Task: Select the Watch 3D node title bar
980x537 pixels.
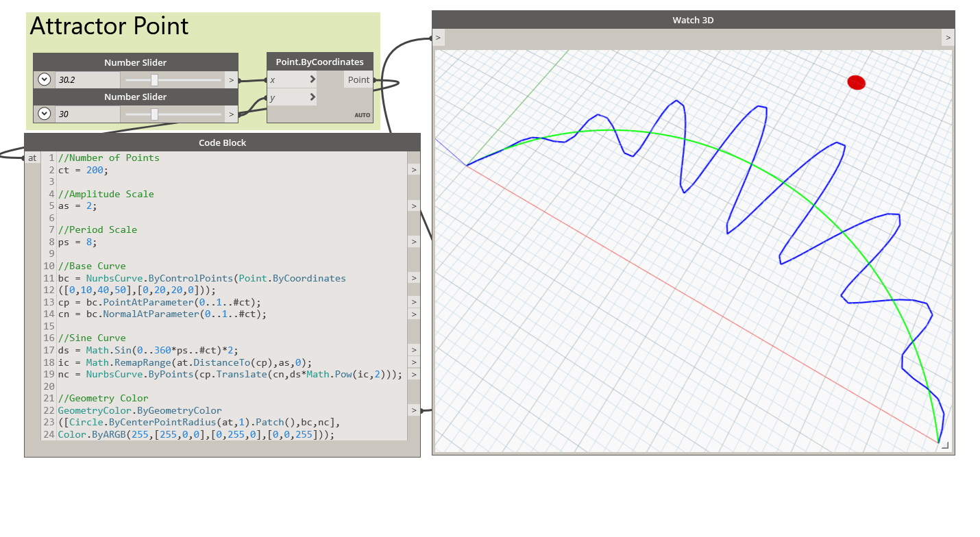Action: pyautogui.click(x=693, y=20)
